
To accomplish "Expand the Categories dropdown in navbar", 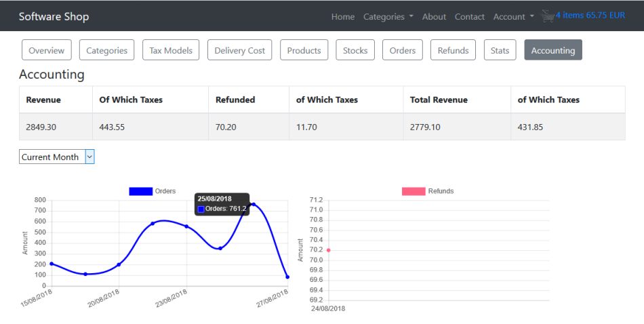I will click(388, 17).
